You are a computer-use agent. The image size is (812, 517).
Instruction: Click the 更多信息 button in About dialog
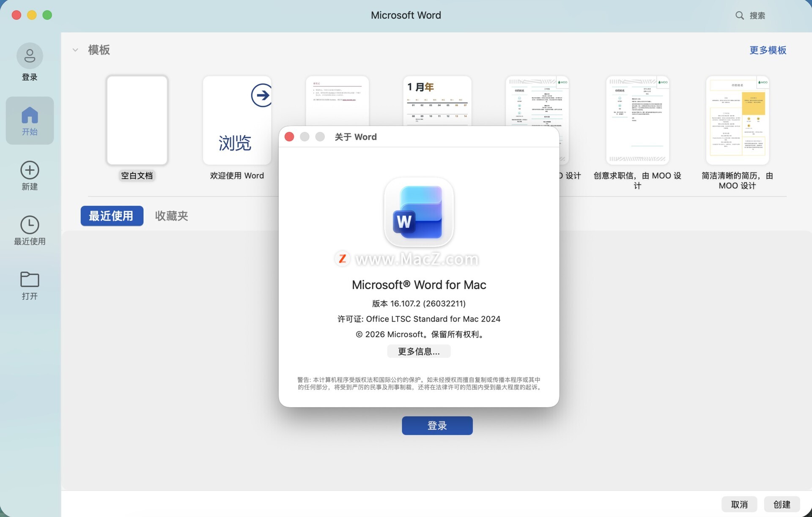click(x=418, y=351)
